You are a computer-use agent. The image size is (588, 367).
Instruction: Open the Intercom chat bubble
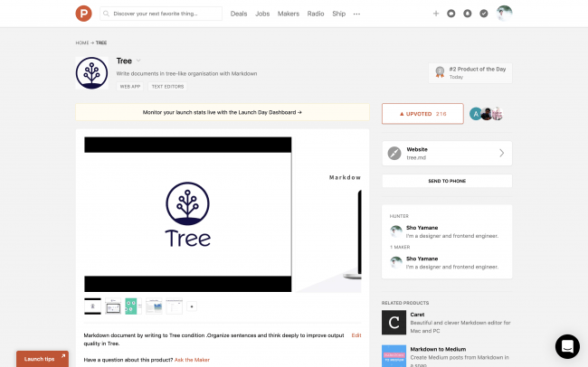click(x=567, y=346)
